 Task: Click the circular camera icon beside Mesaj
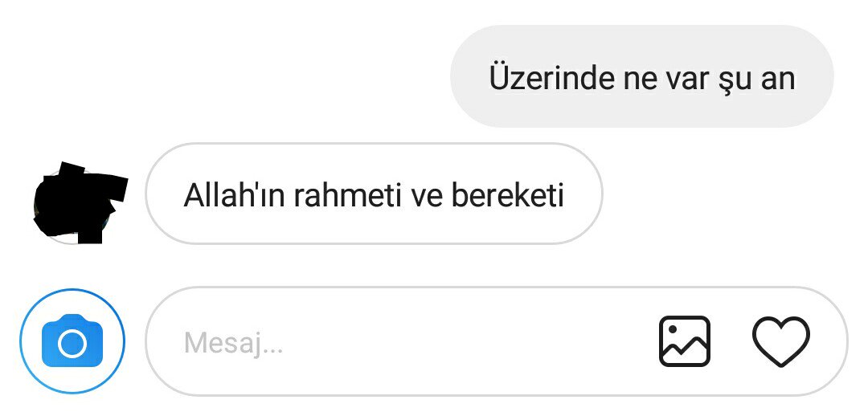pos(72,341)
